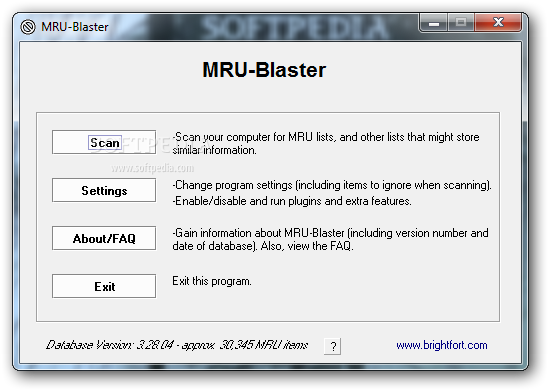Viewport: 549px width, 391px height.
Task: Open the Settings button
Action: [104, 190]
